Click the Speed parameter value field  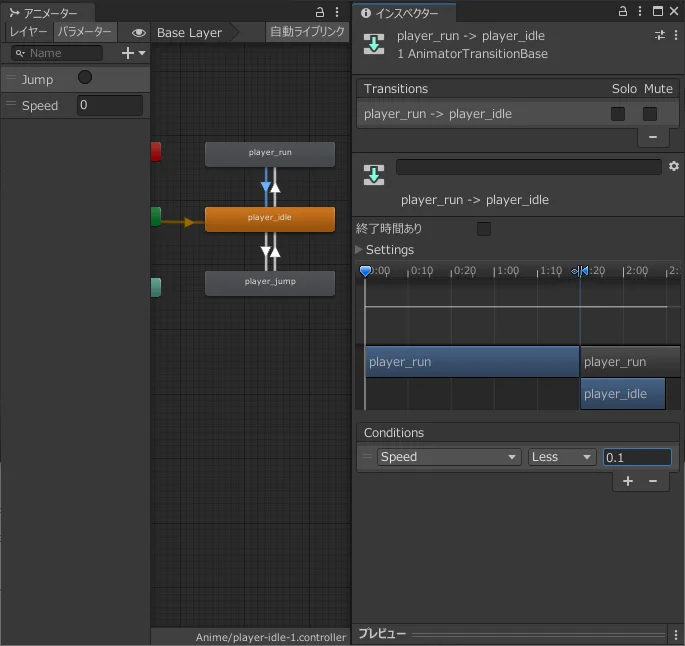[x=110, y=105]
